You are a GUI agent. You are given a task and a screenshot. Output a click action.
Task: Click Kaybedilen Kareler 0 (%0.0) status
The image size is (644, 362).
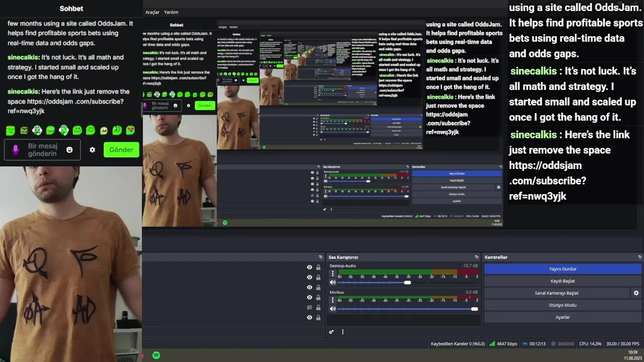click(457, 344)
